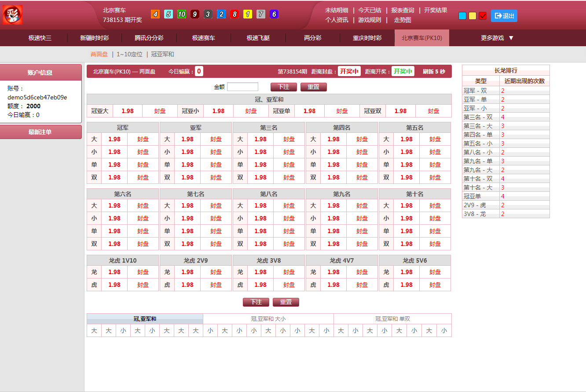Open the 开奖结果 link
586x392 pixels.
435,10
